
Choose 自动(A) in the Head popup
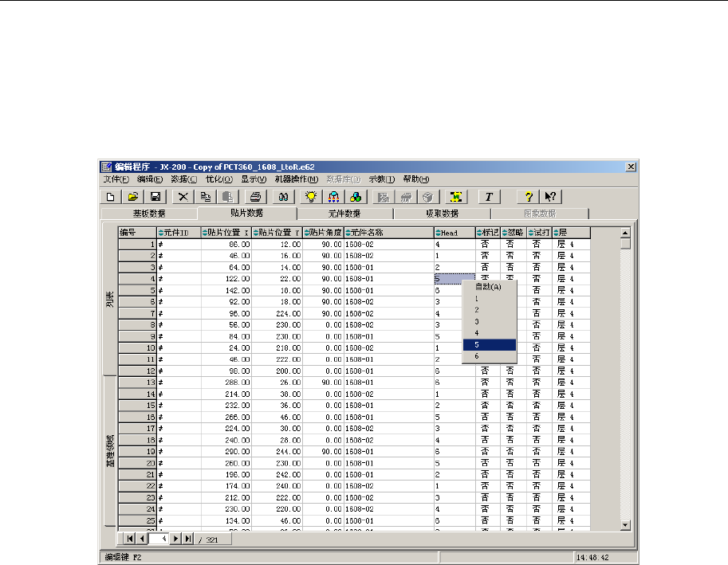click(490, 287)
